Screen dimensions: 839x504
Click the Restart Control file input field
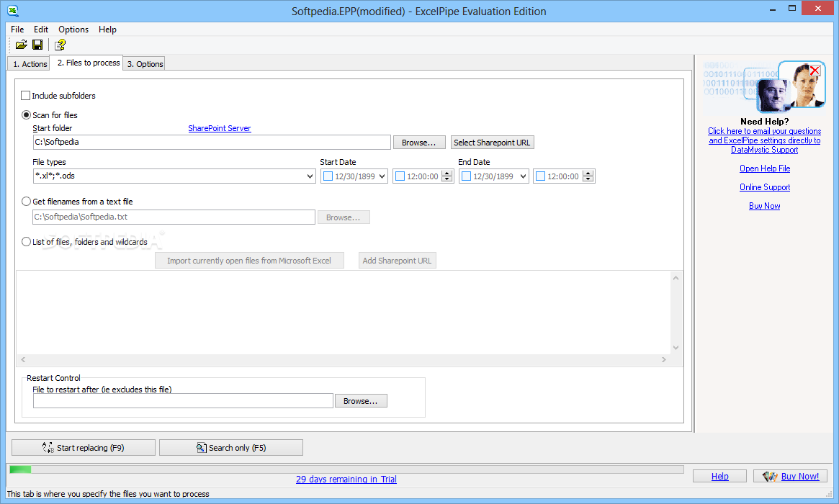coord(183,401)
